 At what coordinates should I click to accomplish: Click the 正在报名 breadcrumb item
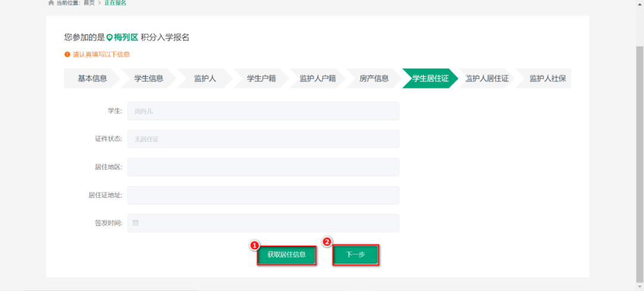click(x=115, y=3)
